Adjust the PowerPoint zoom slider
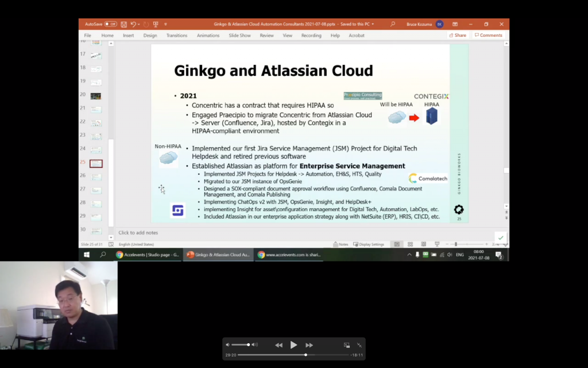Image resolution: width=588 pixels, height=368 pixels. click(x=467, y=244)
